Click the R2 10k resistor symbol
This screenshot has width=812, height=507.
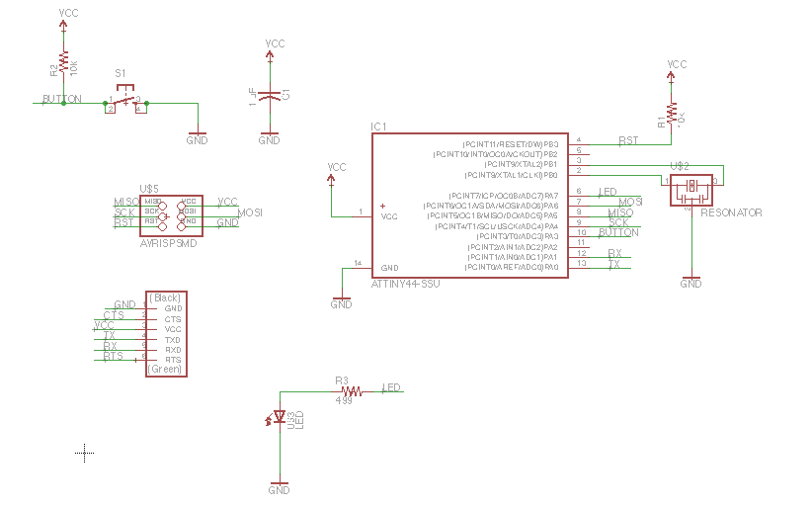coord(63,62)
